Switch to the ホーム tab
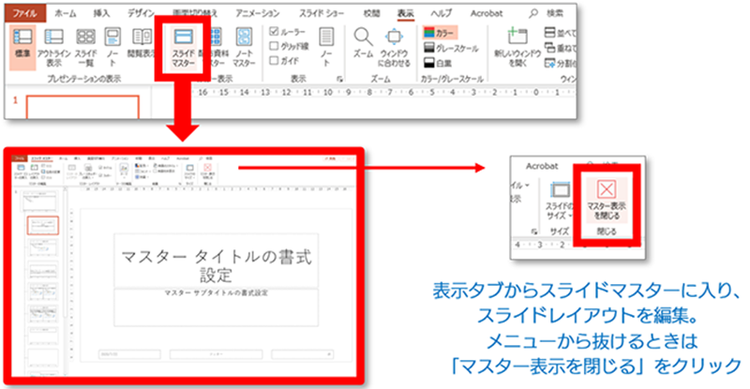750x389 pixels. pos(66,13)
